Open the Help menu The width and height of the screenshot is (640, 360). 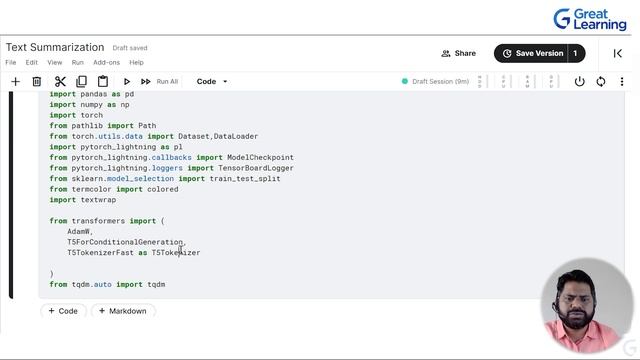136,62
